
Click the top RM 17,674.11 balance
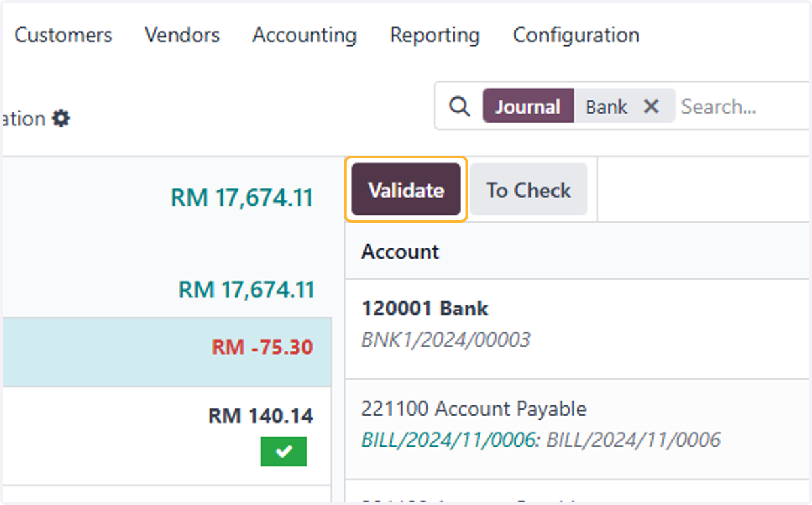pyautogui.click(x=242, y=198)
